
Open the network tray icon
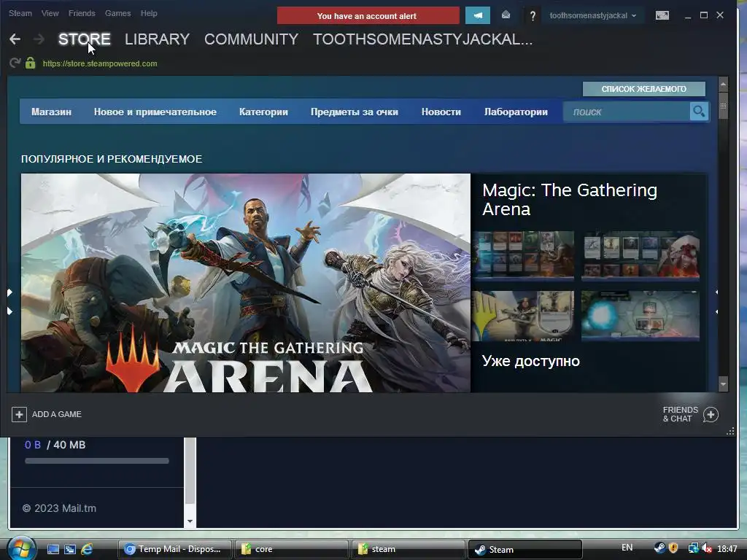(x=693, y=548)
